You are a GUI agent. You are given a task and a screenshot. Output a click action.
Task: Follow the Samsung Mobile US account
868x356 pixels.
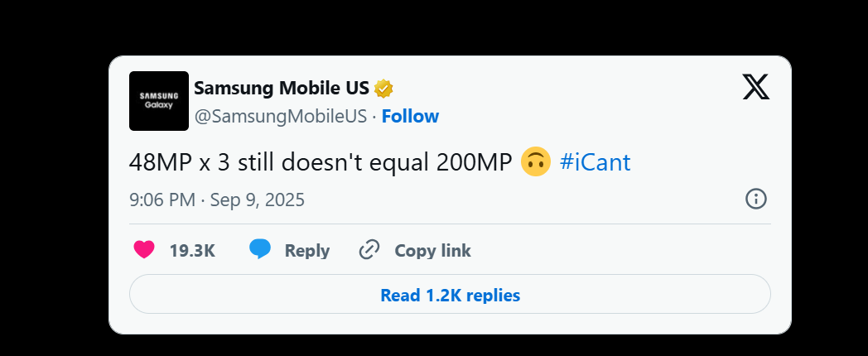pyautogui.click(x=410, y=116)
